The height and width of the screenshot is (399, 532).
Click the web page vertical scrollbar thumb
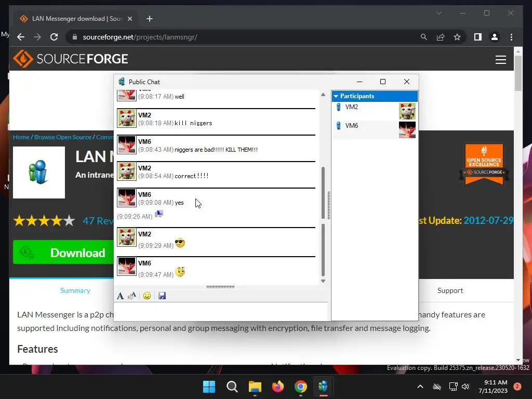pos(518,73)
